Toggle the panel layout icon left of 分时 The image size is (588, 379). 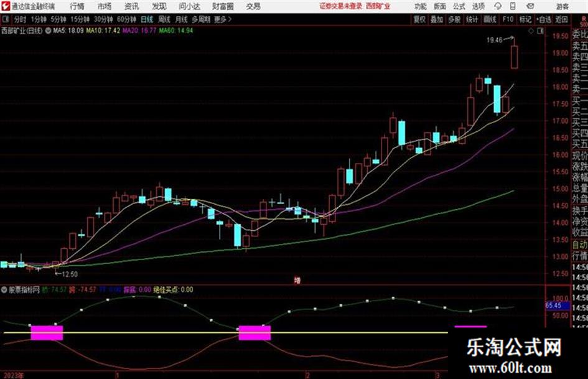click(6, 19)
